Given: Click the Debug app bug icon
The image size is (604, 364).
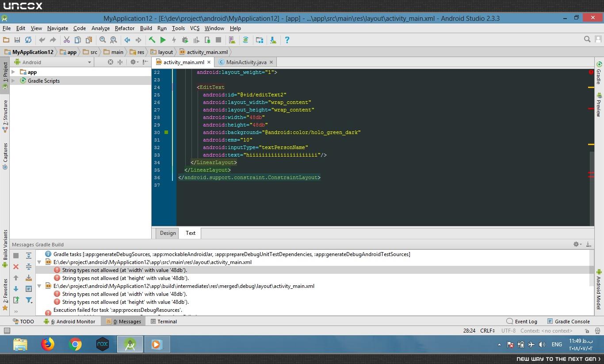Looking at the screenshot, I should click(185, 40).
